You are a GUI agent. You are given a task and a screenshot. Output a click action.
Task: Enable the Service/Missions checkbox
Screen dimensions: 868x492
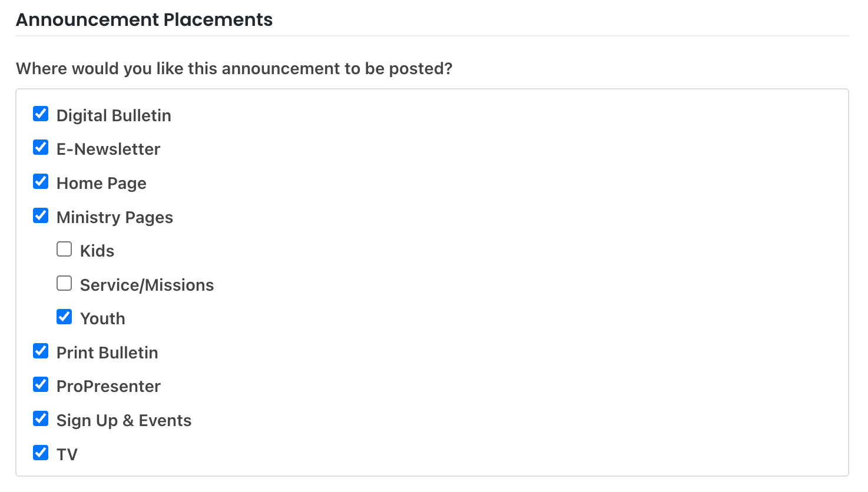click(x=64, y=283)
